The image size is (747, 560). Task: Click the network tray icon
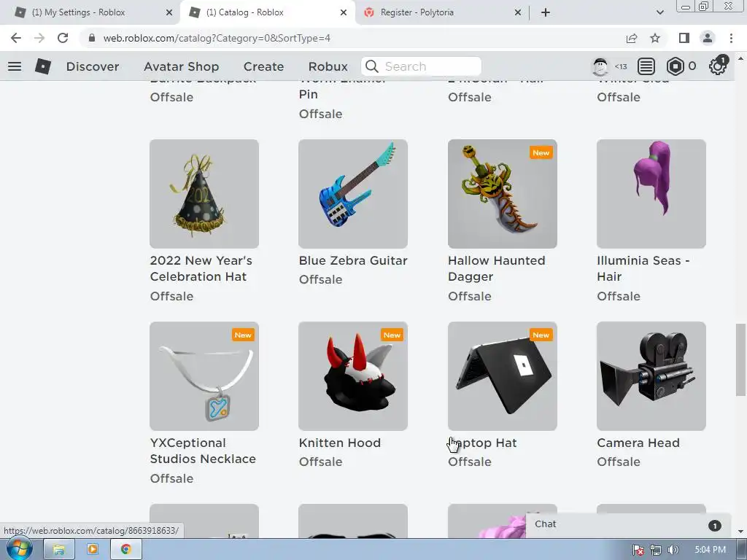656,550
